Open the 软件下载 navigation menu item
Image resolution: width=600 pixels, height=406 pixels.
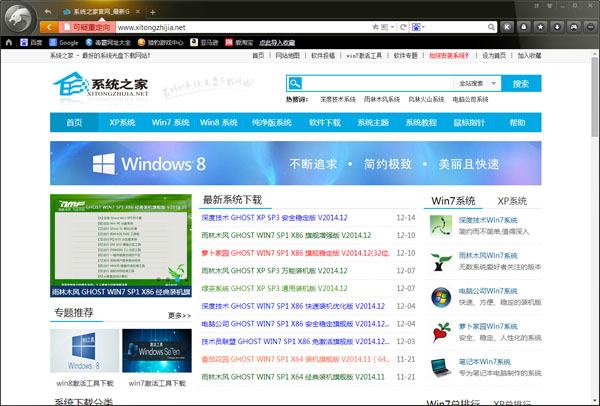324,122
